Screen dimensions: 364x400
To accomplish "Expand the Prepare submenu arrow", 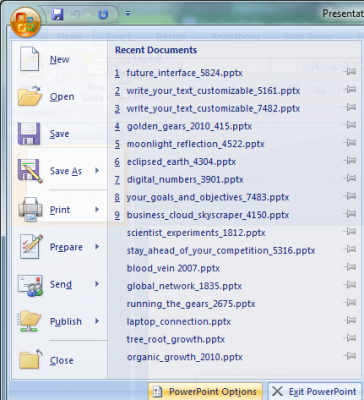I will (97, 247).
